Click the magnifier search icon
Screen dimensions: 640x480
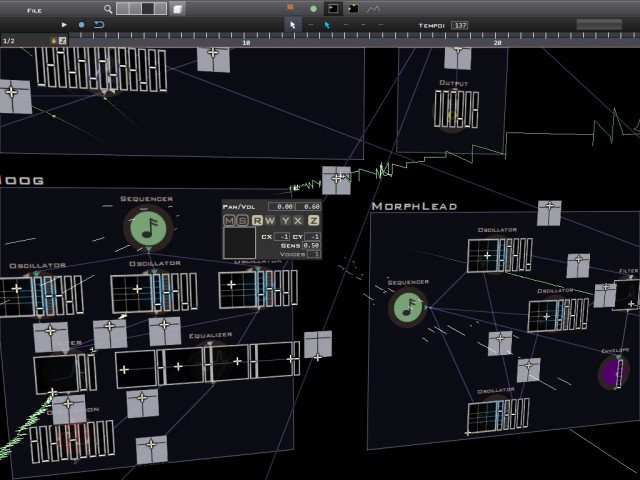point(108,9)
